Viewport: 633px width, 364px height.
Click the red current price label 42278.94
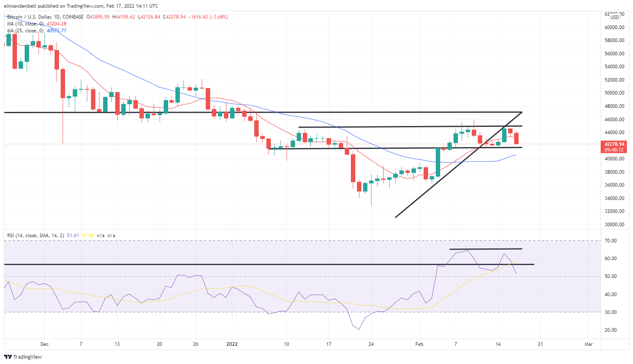[x=614, y=144]
